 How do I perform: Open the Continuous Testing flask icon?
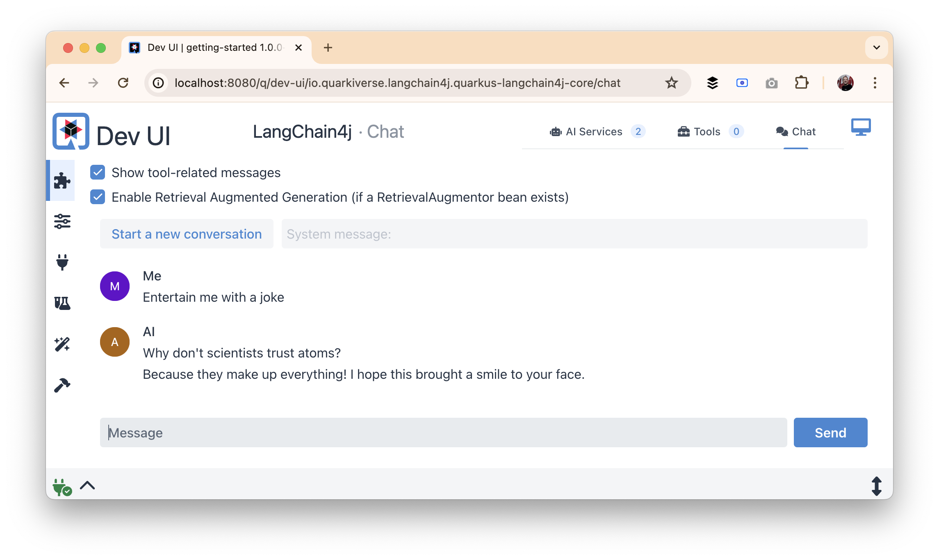tap(62, 303)
